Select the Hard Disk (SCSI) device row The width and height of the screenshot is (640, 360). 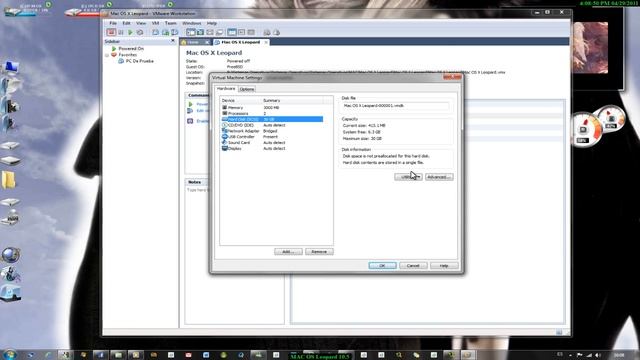coord(272,119)
